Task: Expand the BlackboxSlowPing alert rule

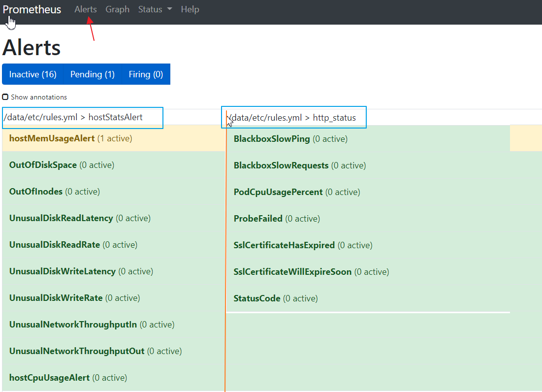Action: coord(368,138)
